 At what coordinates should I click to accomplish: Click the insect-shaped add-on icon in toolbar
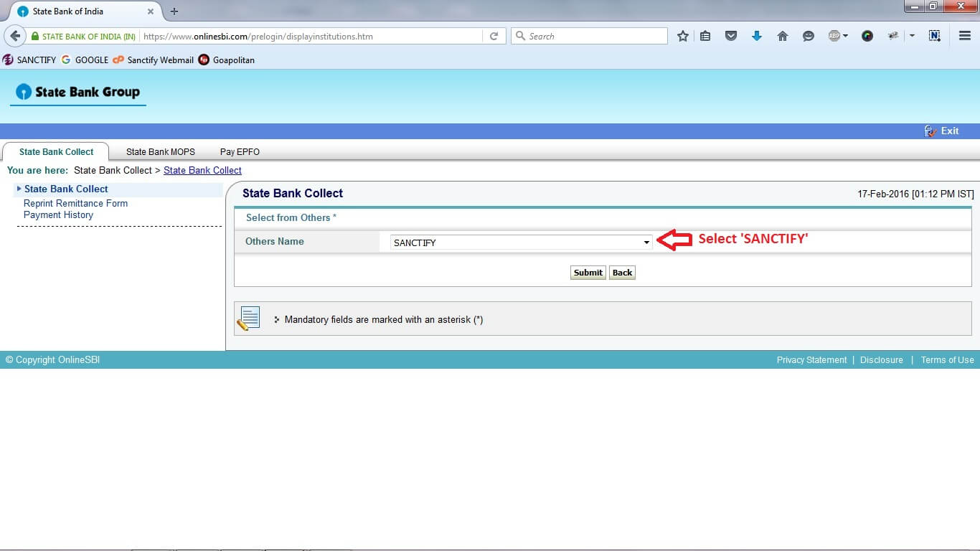[x=893, y=36]
